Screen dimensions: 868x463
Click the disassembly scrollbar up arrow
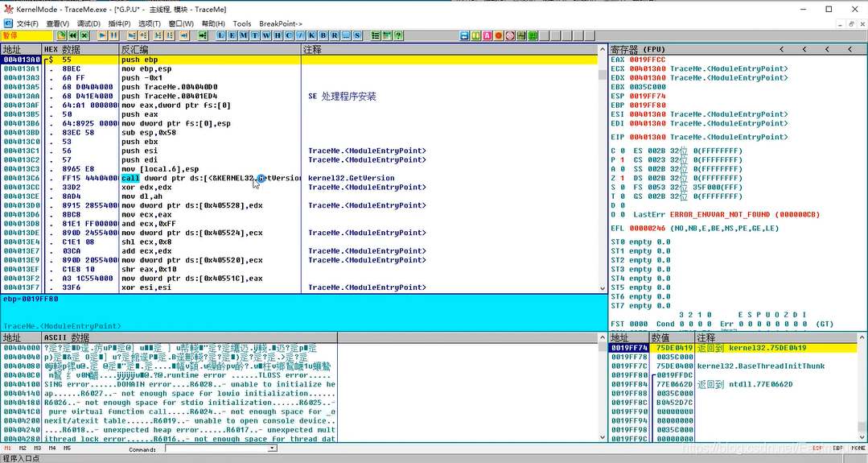[x=603, y=49]
